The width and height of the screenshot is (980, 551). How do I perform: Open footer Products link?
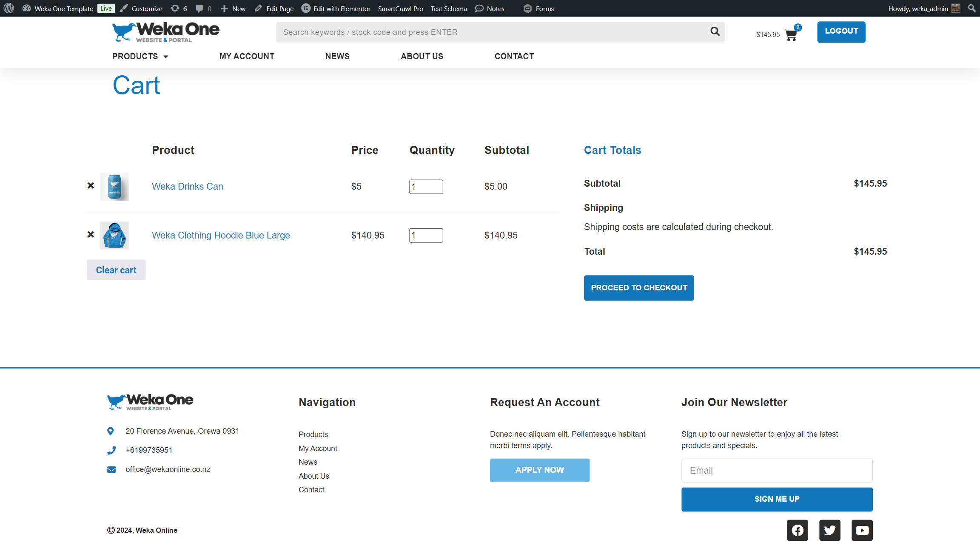[x=313, y=435]
